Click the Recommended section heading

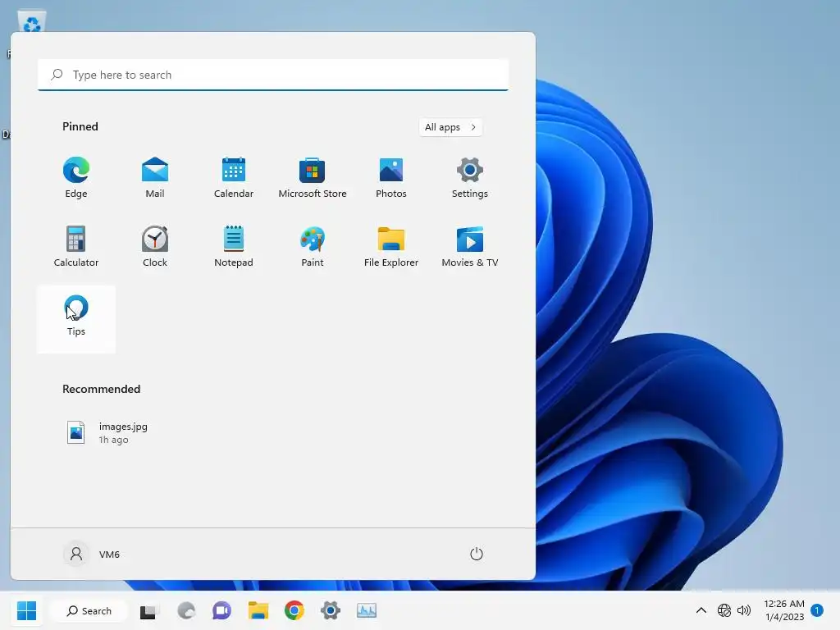[101, 389]
